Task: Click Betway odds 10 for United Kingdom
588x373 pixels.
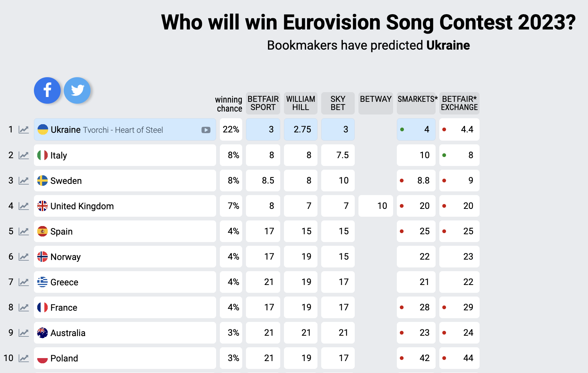Action: (376, 206)
